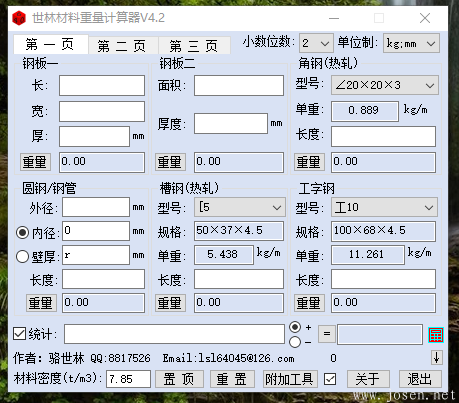
Task: Click the 槽钢 规格 value 50×37×4.5
Action: 239,231
